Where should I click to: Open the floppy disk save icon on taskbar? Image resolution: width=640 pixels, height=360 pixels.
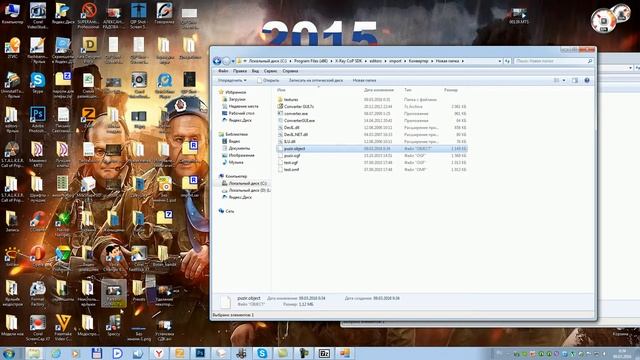pos(96,353)
